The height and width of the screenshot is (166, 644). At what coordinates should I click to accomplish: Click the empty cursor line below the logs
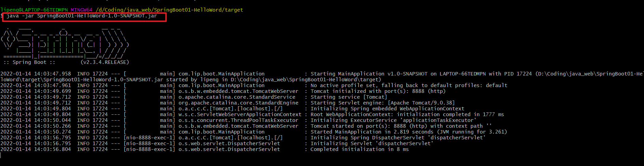[102, 155]
